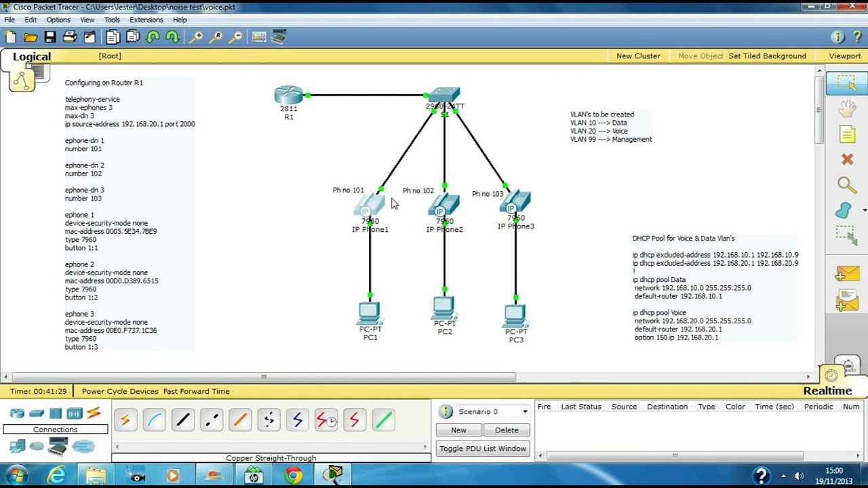Pick the Place Note tool
The height and width of the screenshot is (488, 868).
click(847, 134)
